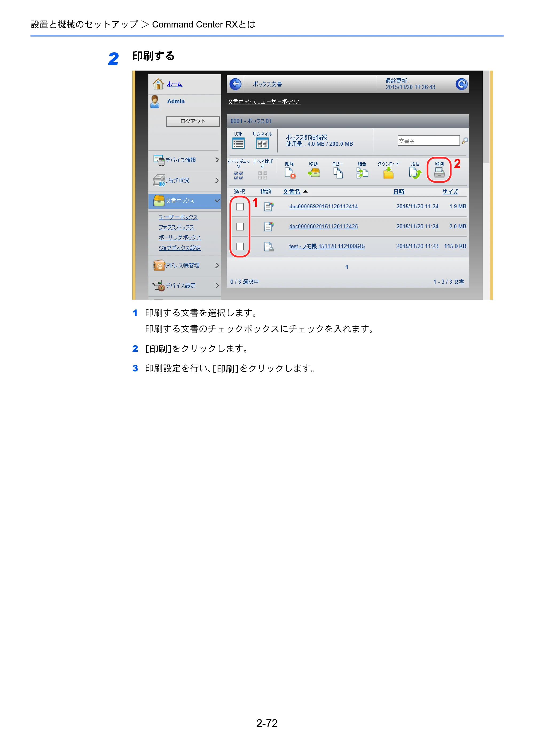Click the browser vertical scrollbar thumb
Viewport: 534px width, 756px height.
[486, 117]
